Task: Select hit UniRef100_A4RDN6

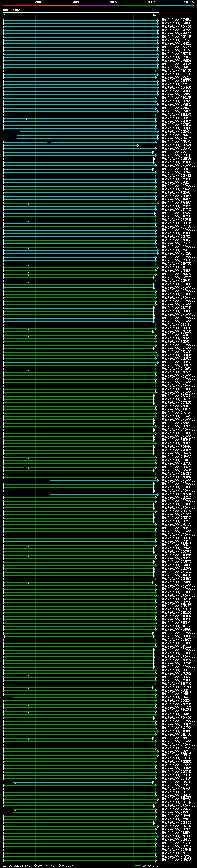Action: pyautogui.click(x=177, y=731)
